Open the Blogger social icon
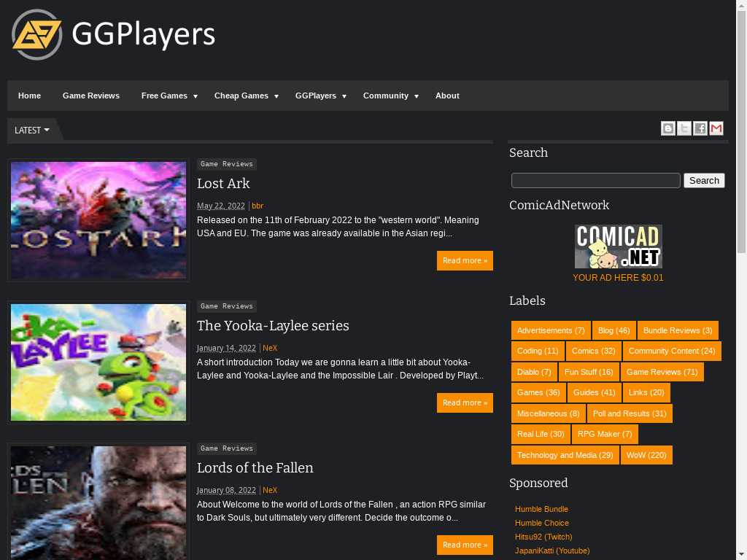 click(x=668, y=128)
